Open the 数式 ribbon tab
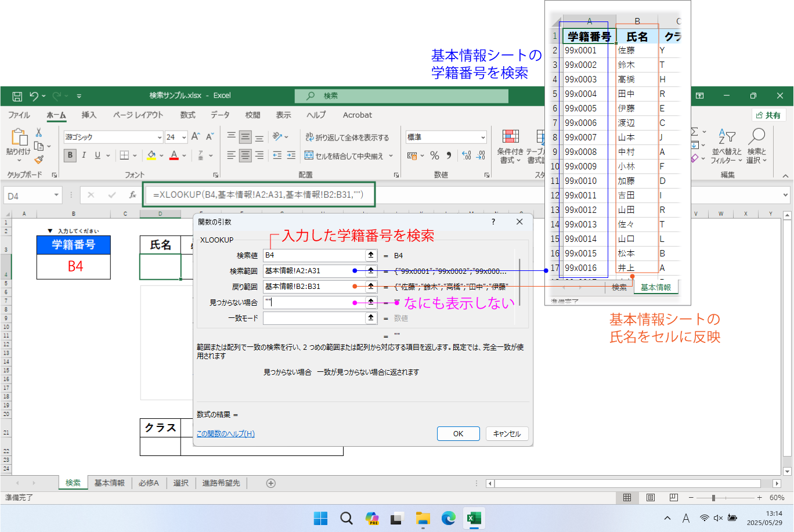The height and width of the screenshot is (532, 794). pos(187,115)
